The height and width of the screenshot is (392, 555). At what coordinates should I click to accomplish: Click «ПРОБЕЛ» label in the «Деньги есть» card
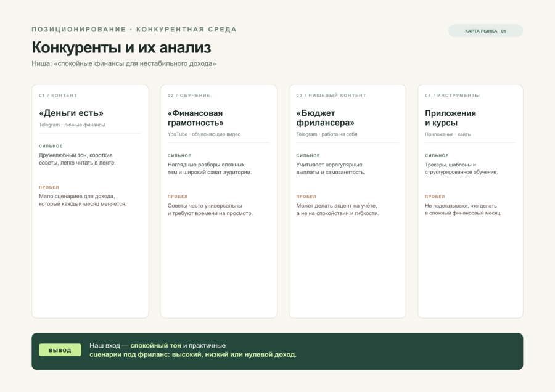49,187
